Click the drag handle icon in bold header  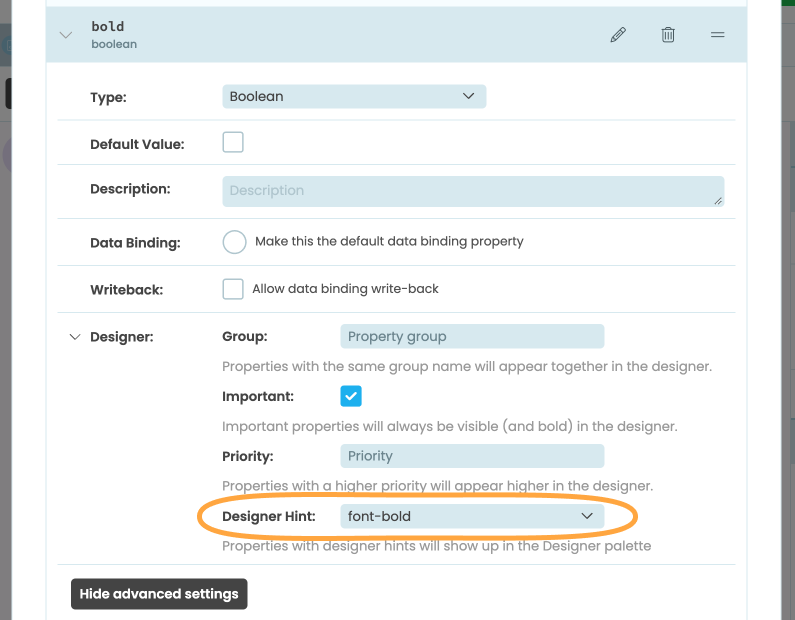point(717,35)
